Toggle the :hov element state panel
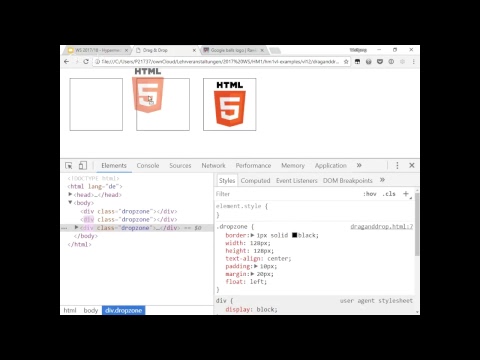Screen dimensions: 480x360 (370, 194)
